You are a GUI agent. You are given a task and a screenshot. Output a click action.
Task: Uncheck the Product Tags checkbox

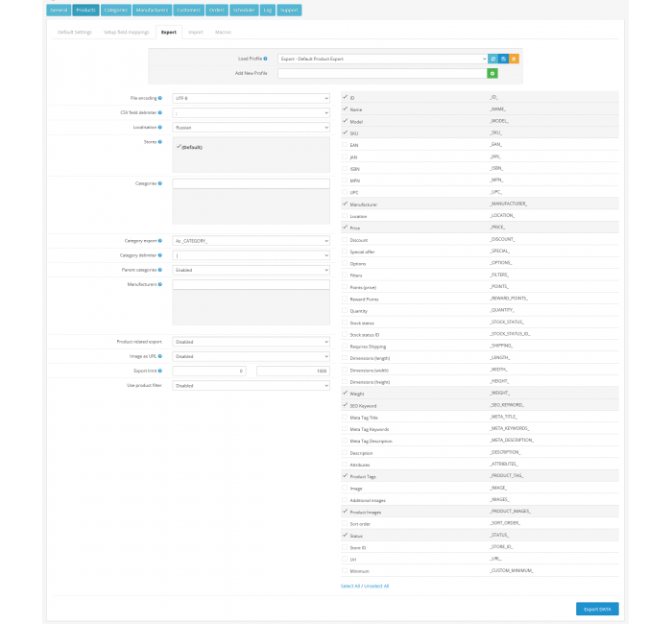(345, 476)
